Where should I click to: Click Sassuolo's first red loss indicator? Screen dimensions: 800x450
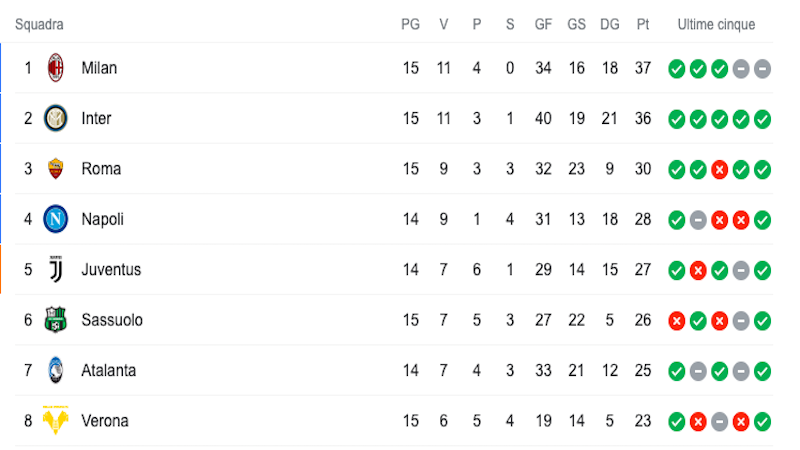[677, 321]
